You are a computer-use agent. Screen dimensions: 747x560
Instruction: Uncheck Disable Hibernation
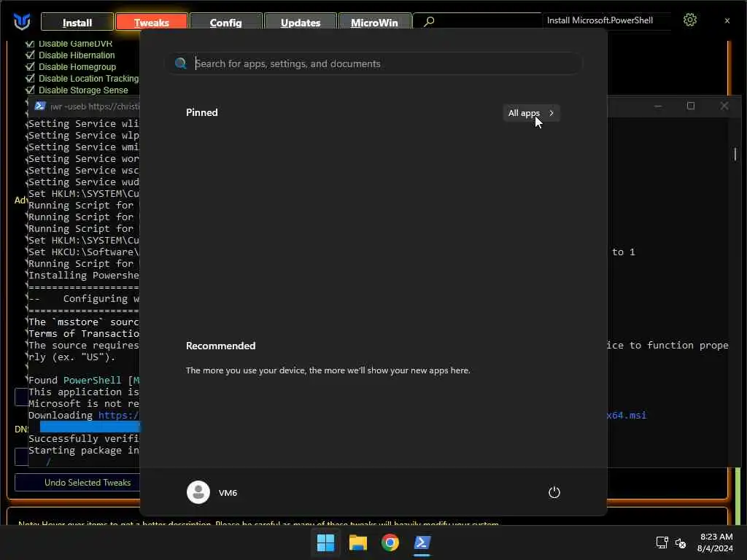pyautogui.click(x=30, y=55)
